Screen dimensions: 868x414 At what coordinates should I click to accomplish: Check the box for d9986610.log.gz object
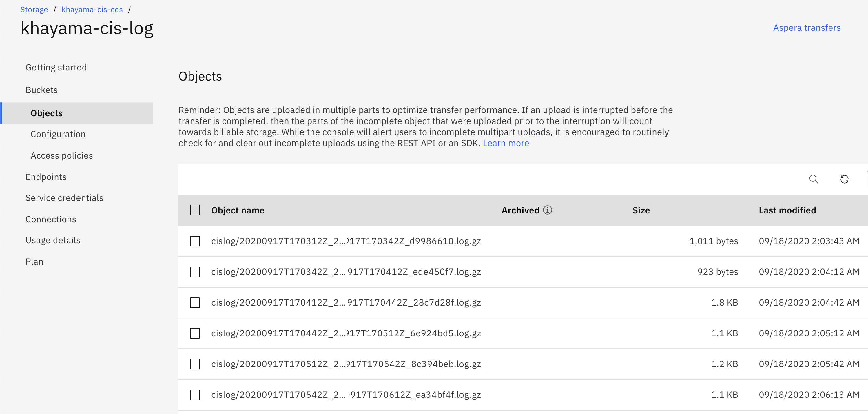click(x=195, y=241)
